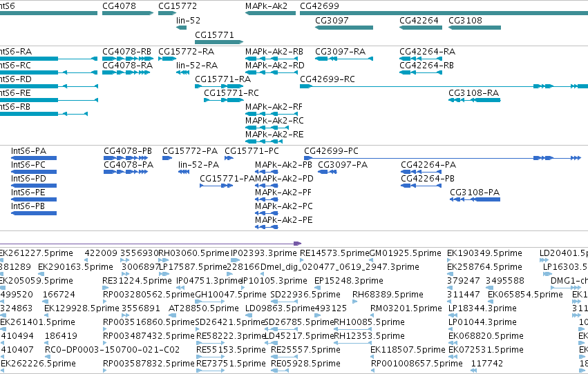Select transcript CG4078-RA
The image size is (588, 374).
(128, 66)
